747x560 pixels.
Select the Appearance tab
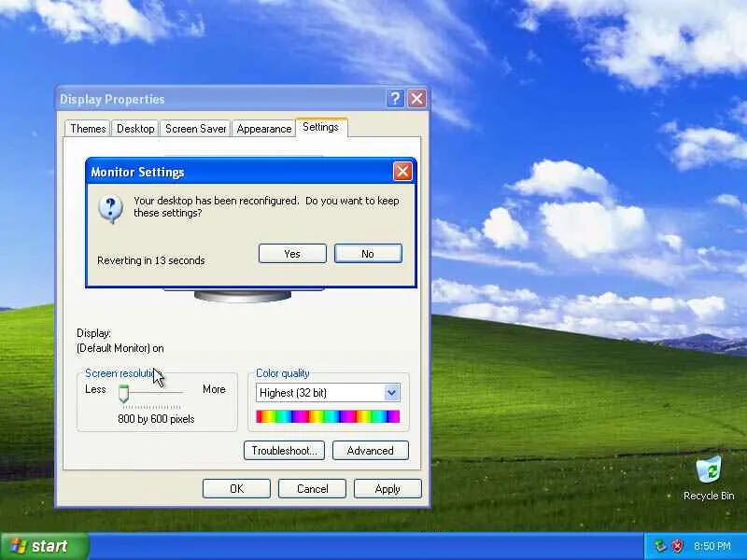(264, 129)
